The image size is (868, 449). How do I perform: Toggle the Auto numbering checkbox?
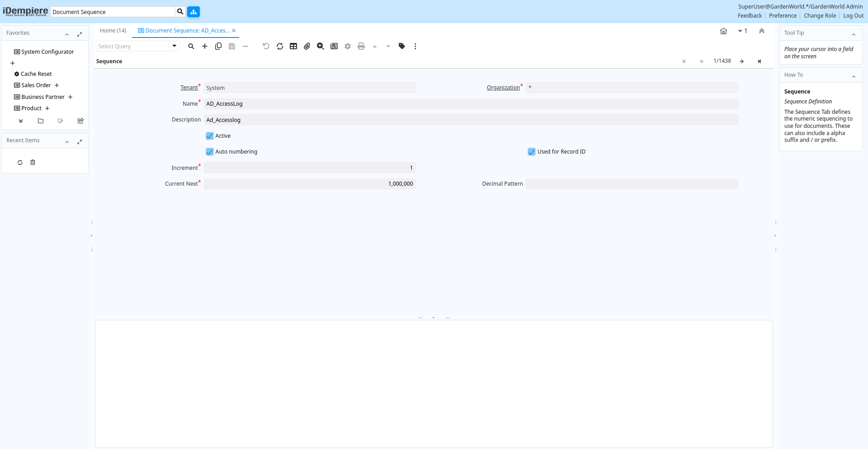pos(210,152)
